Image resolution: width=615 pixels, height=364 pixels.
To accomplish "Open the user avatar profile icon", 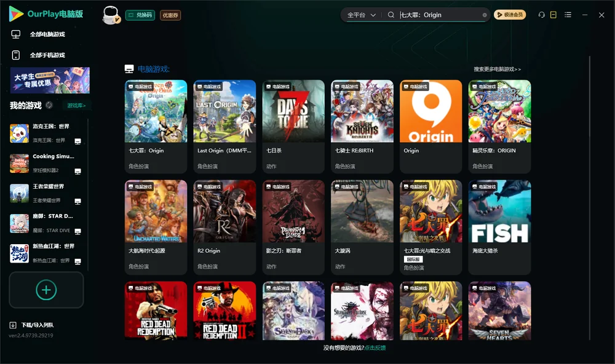I will coord(111,15).
